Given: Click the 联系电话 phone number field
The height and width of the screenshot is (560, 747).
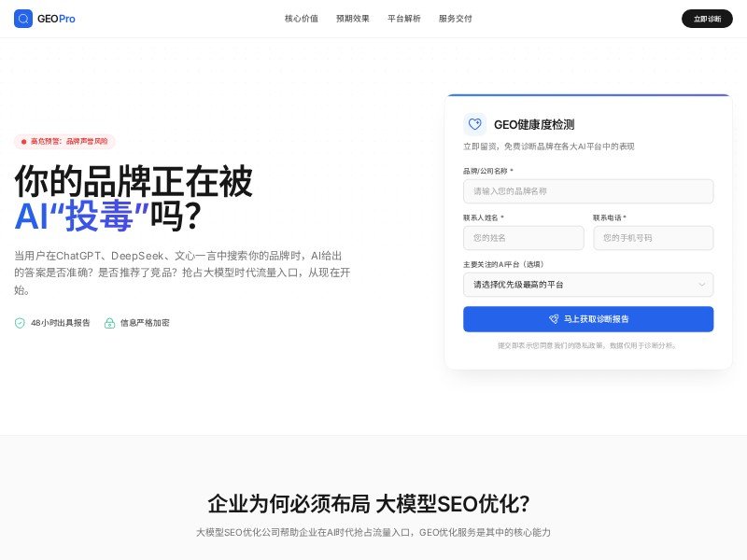Looking at the screenshot, I should pos(653,238).
